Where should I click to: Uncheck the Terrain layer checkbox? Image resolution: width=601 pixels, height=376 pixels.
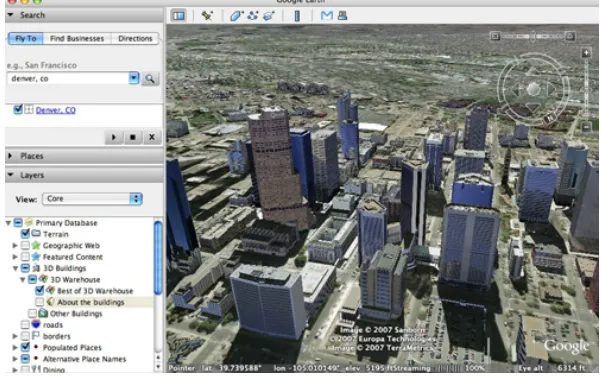[25, 234]
